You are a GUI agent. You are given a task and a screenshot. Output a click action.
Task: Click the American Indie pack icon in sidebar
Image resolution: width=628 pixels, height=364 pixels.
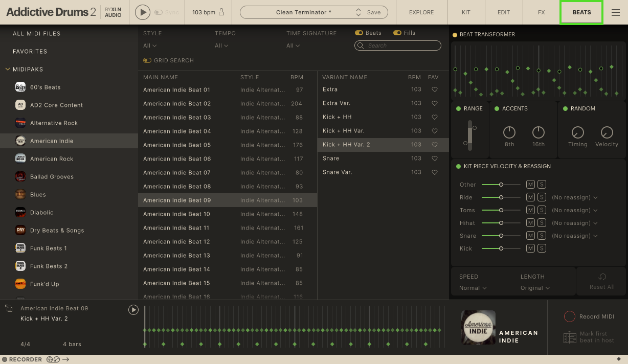(20, 141)
